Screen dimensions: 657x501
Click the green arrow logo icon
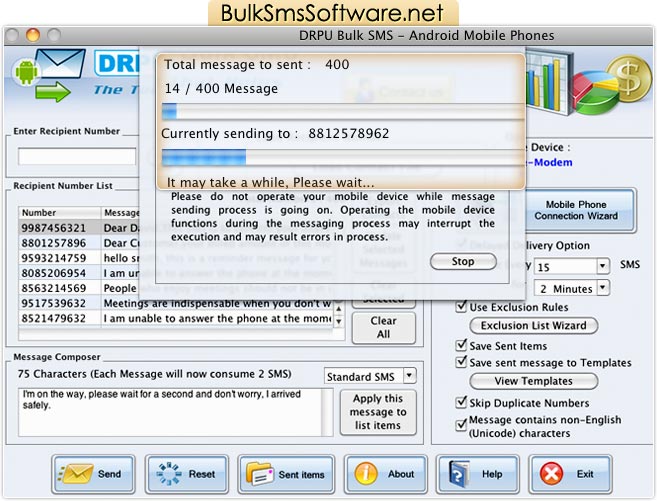pos(53,92)
